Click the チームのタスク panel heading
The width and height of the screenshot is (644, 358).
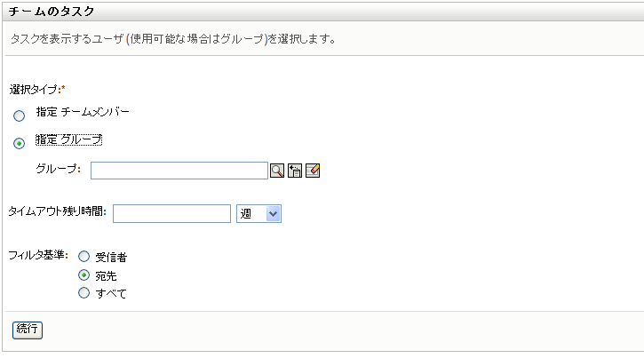[52, 12]
